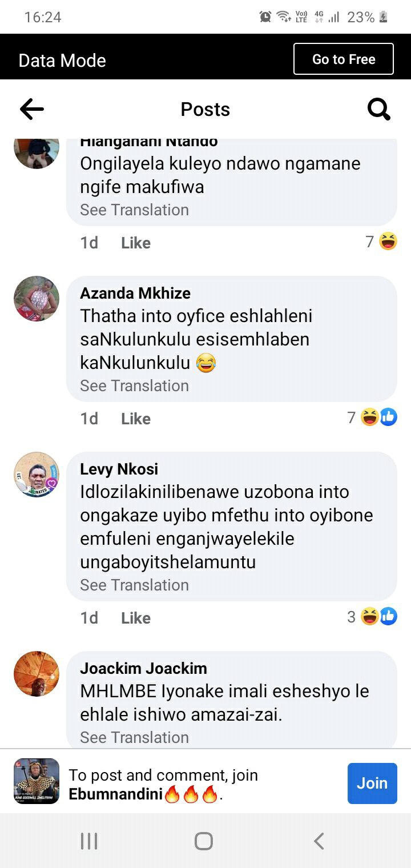Tap the back arrow icon
This screenshot has width=411, height=868.
[32, 109]
